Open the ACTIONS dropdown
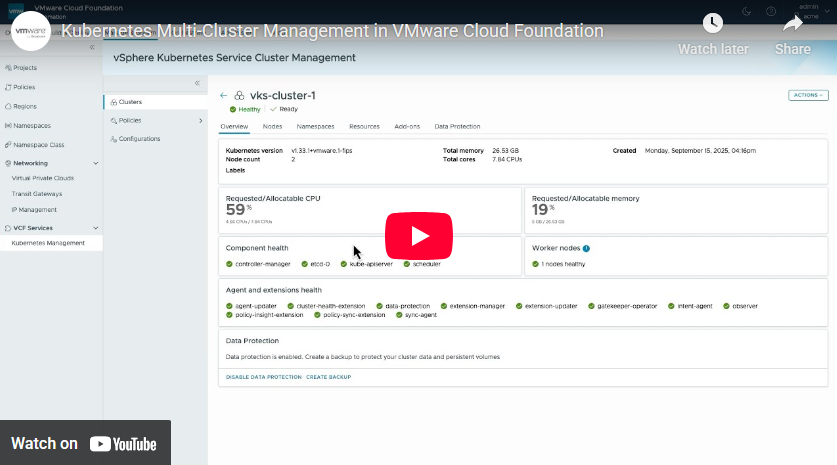The width and height of the screenshot is (837, 465). click(808, 95)
